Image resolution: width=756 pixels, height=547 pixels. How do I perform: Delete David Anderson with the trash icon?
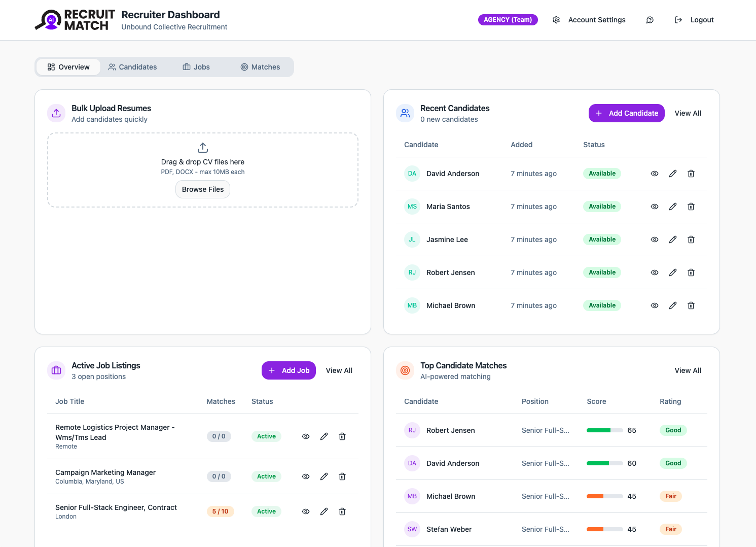[691, 174]
